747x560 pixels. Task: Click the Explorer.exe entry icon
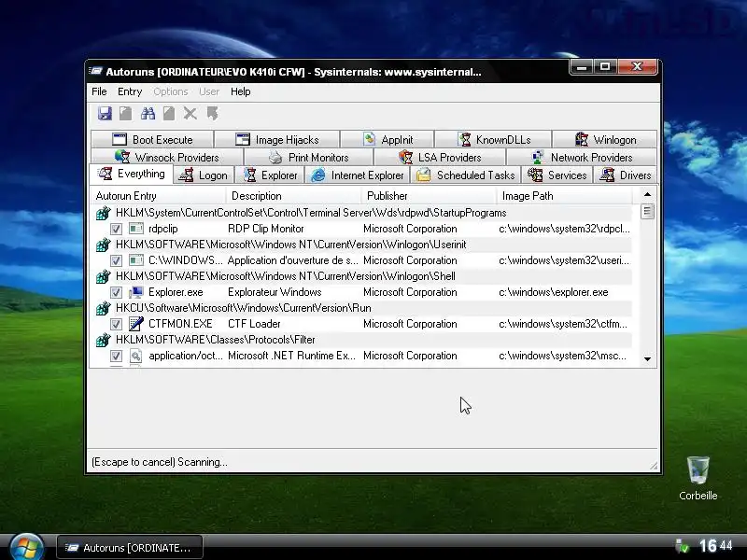click(136, 292)
